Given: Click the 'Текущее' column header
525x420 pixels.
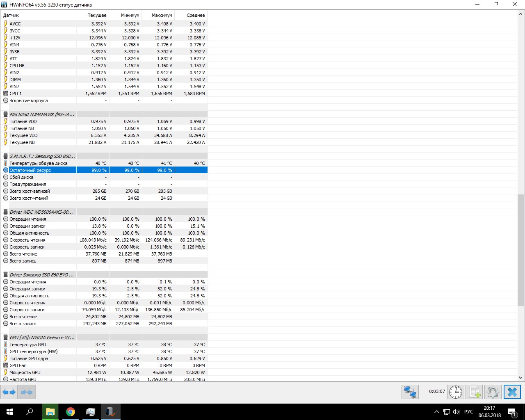Looking at the screenshot, I should [93, 15].
